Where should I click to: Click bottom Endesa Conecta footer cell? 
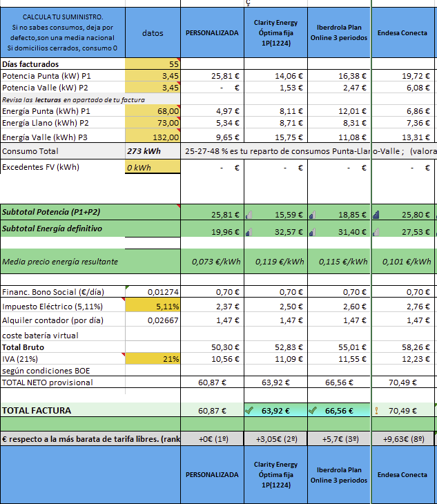402,475
